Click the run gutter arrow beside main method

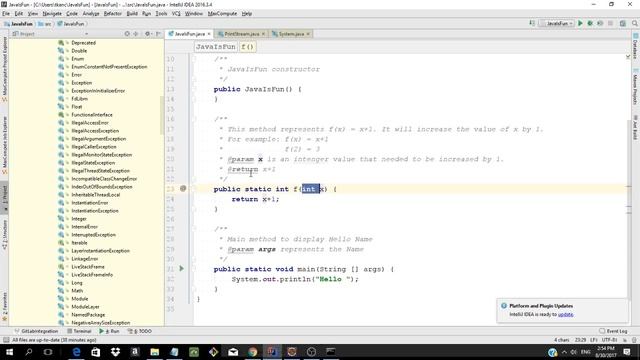(182, 269)
